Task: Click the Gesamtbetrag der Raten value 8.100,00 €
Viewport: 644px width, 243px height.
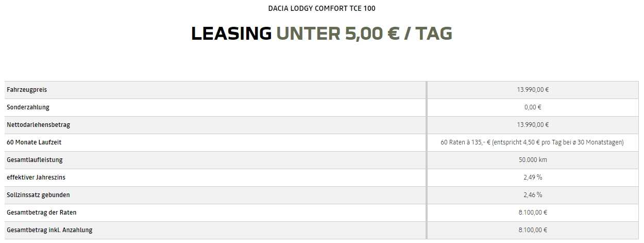Action: [x=533, y=213]
